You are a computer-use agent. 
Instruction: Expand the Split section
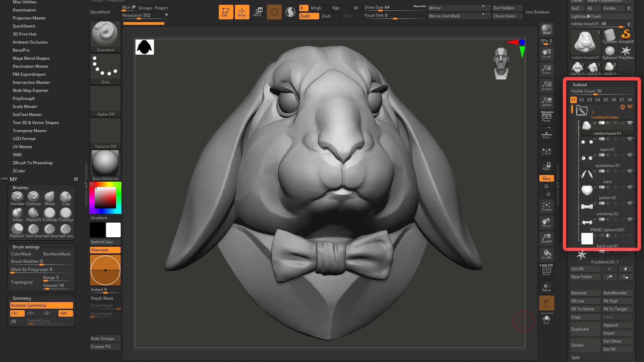[576, 358]
